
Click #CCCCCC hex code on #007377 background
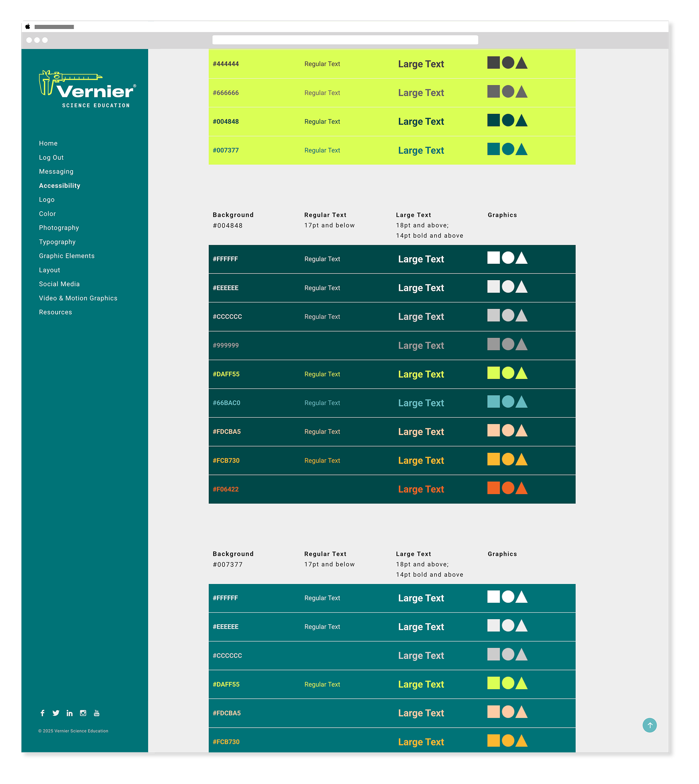point(228,656)
